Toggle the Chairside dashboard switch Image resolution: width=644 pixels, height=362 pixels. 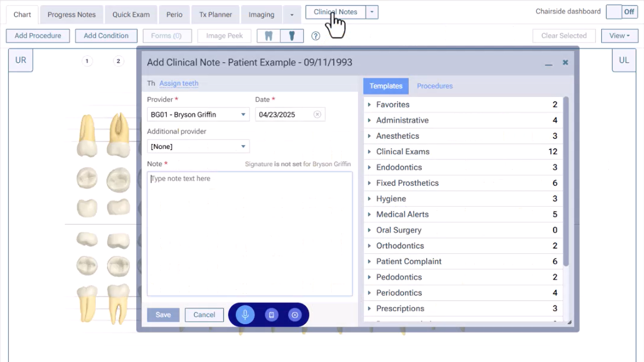(622, 12)
